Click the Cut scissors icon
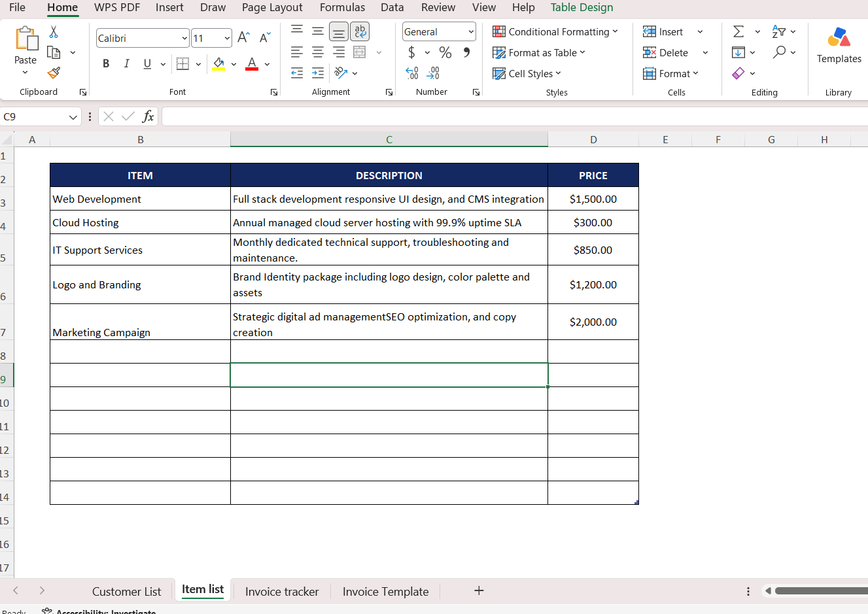 point(54,31)
